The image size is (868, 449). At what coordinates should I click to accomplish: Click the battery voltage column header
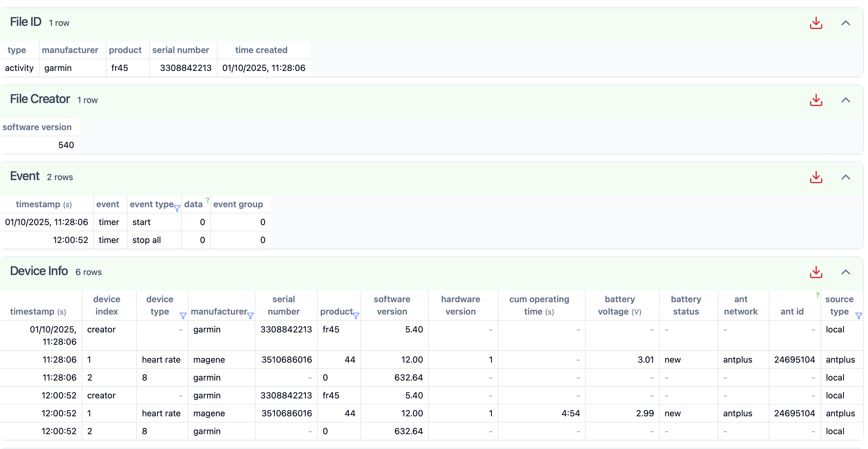[619, 305]
